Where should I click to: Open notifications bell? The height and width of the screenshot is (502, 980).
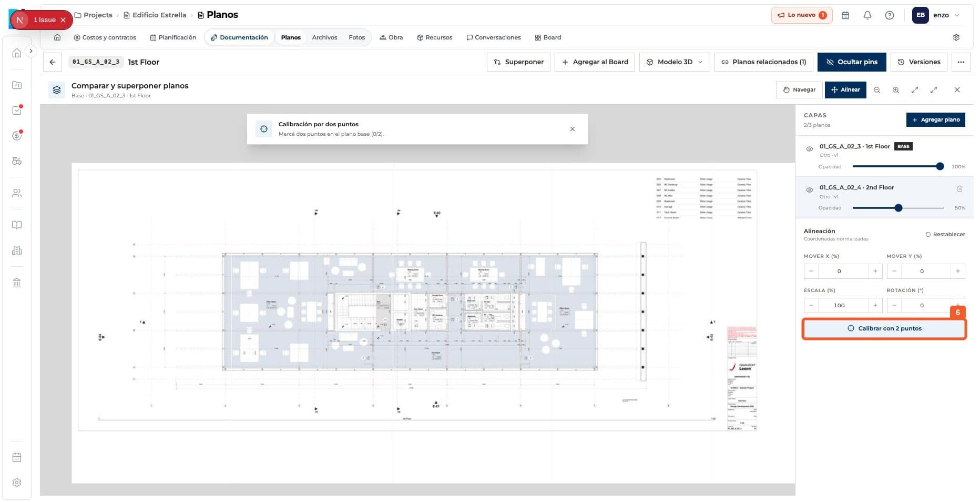tap(867, 15)
